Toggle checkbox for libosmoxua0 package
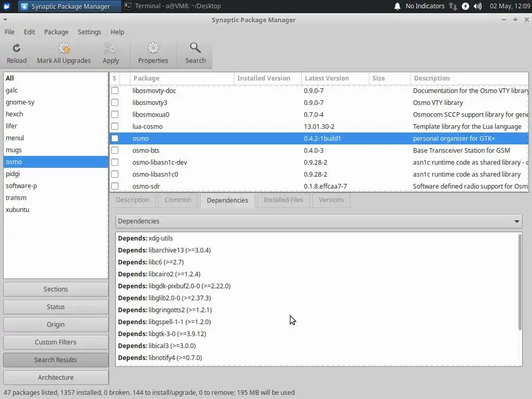This screenshot has height=399, width=532. click(115, 114)
